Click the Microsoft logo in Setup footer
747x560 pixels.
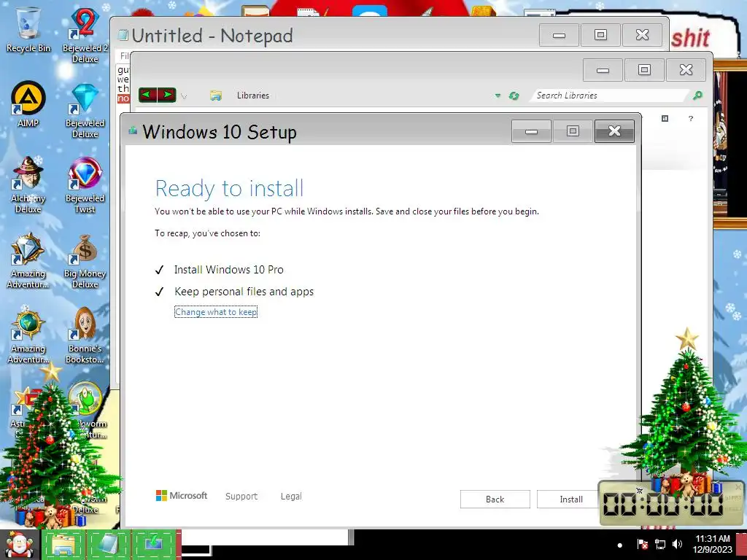point(182,496)
